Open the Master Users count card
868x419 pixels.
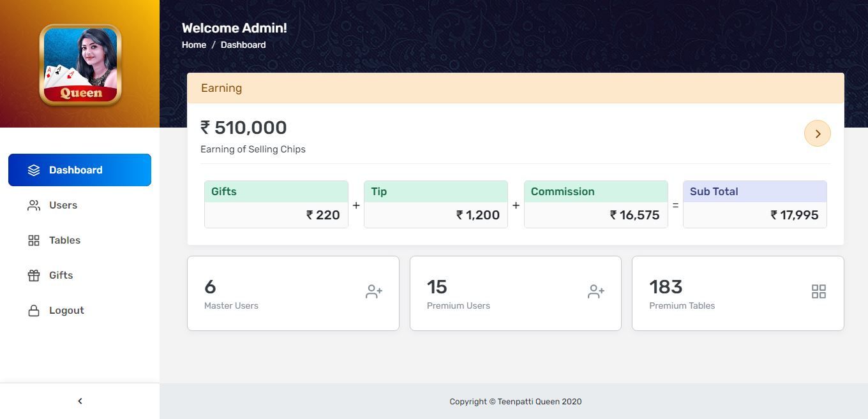point(293,293)
